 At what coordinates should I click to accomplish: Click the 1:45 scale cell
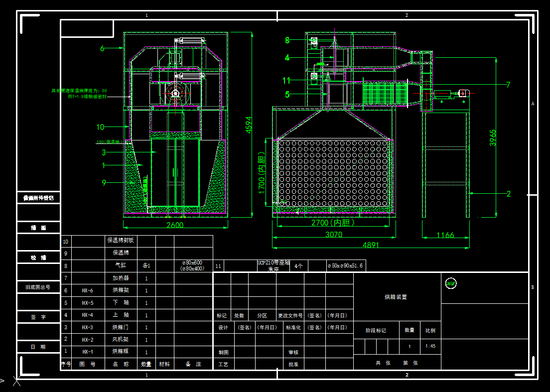tap(430, 346)
